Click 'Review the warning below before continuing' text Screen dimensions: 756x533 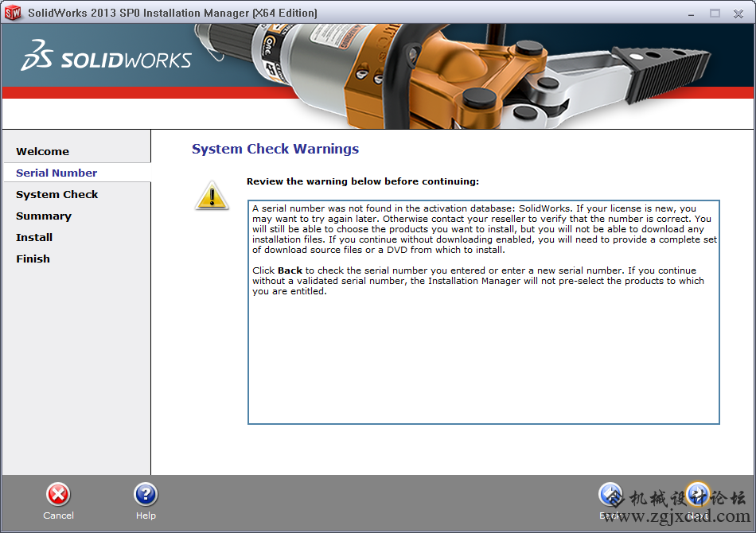(363, 181)
